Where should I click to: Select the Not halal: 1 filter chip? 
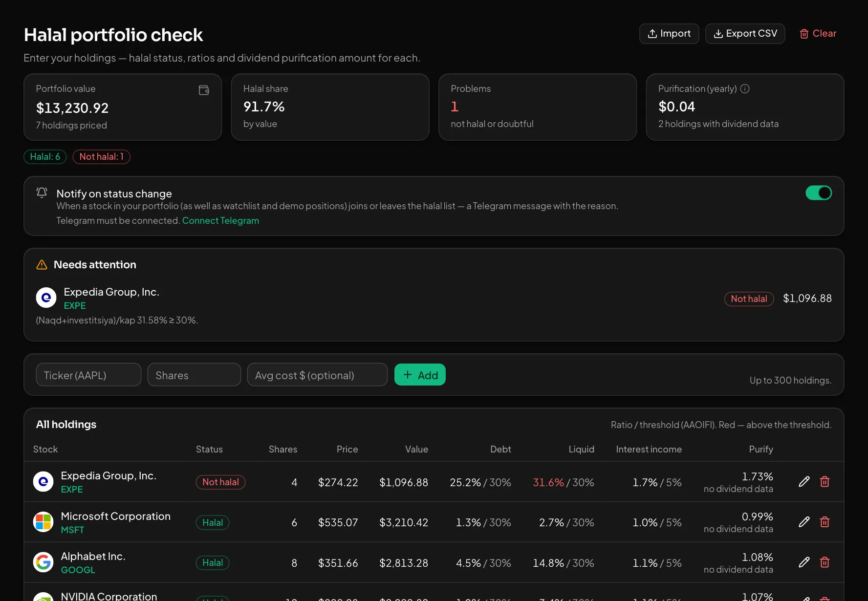click(101, 157)
